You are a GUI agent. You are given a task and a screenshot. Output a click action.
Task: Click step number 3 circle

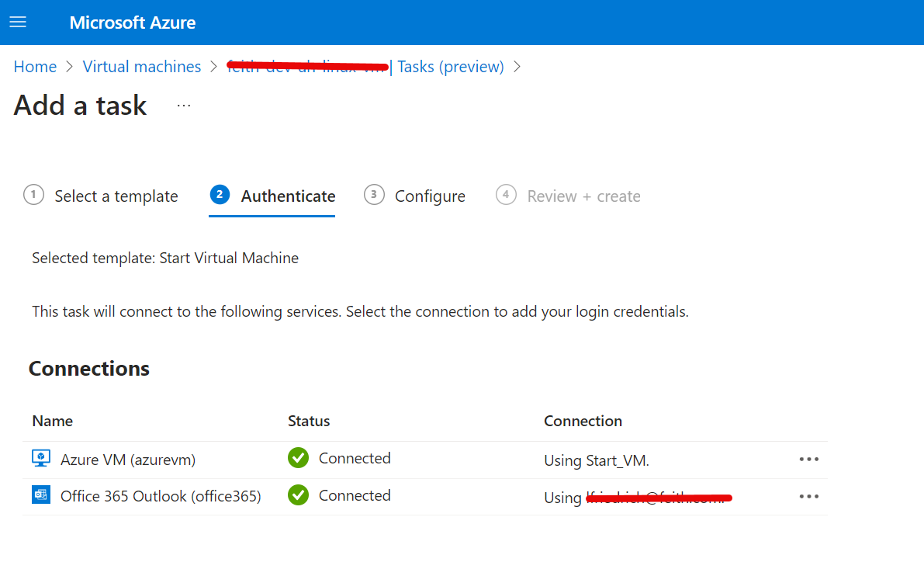tap(374, 195)
